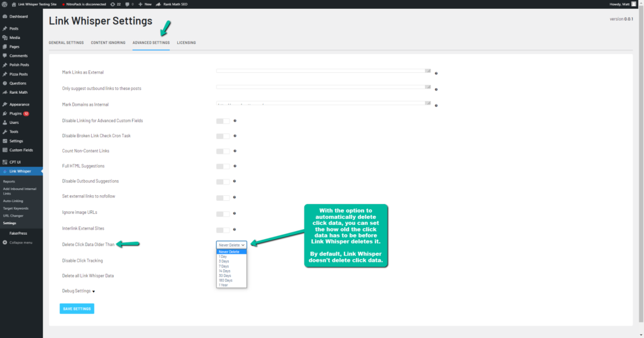Screen dimensions: 644x338
Task: Open the comments bubble icon in admin bar
Action: (130, 4)
